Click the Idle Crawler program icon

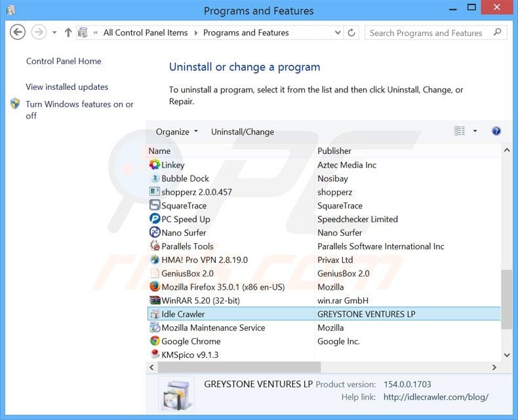154,314
